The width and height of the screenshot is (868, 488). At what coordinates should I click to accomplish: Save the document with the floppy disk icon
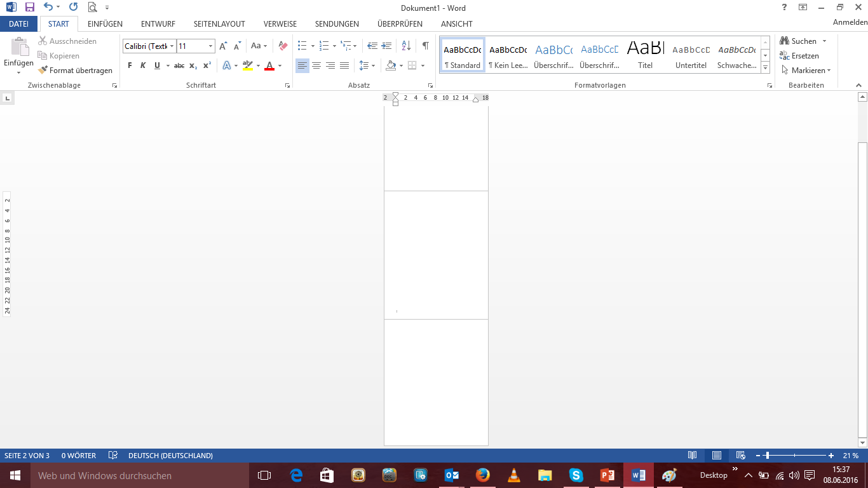pos(29,8)
